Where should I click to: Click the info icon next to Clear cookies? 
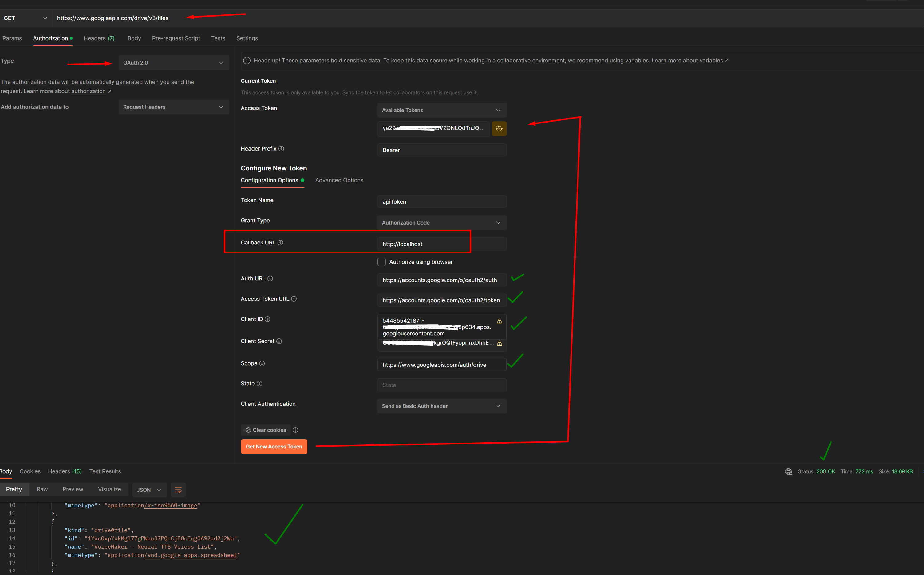(295, 430)
